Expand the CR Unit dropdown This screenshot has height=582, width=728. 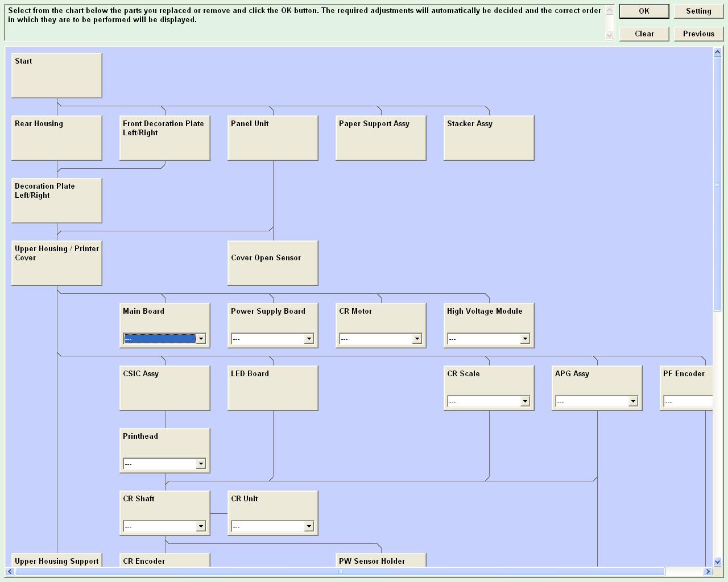tap(308, 526)
